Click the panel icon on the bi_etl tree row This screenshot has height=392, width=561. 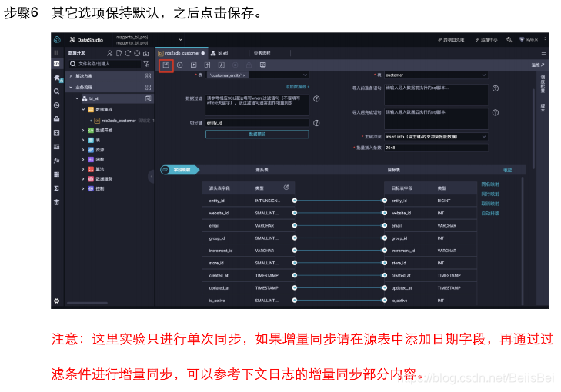click(148, 98)
